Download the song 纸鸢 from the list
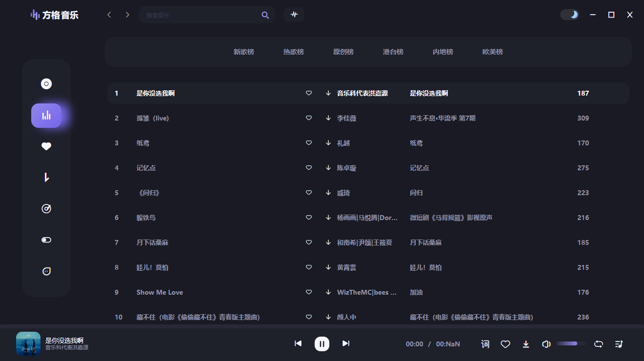 (328, 142)
